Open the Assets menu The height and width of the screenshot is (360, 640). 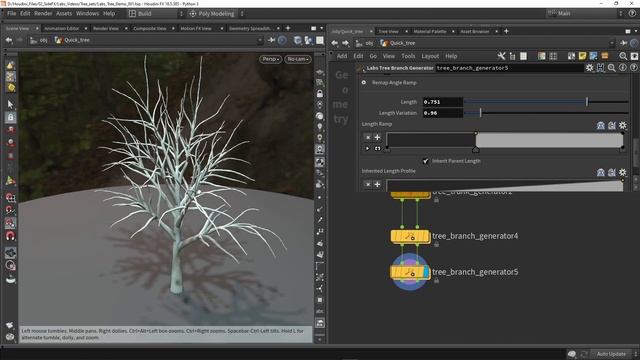point(64,13)
